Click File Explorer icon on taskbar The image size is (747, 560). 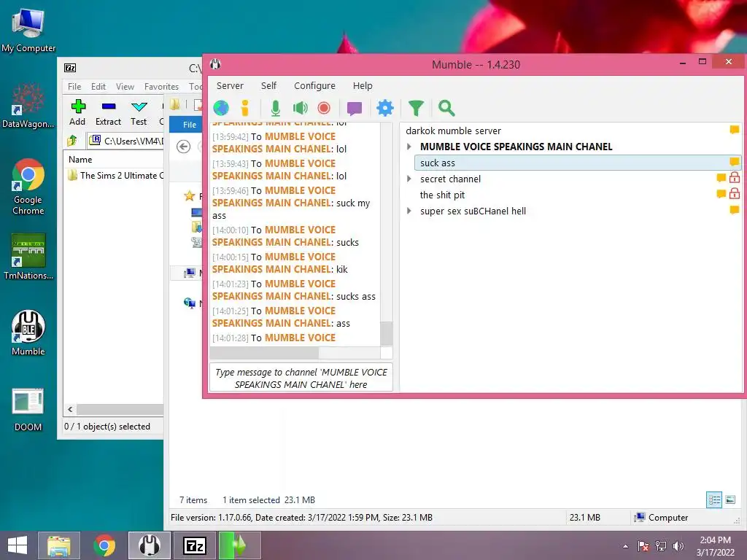[x=59, y=545]
